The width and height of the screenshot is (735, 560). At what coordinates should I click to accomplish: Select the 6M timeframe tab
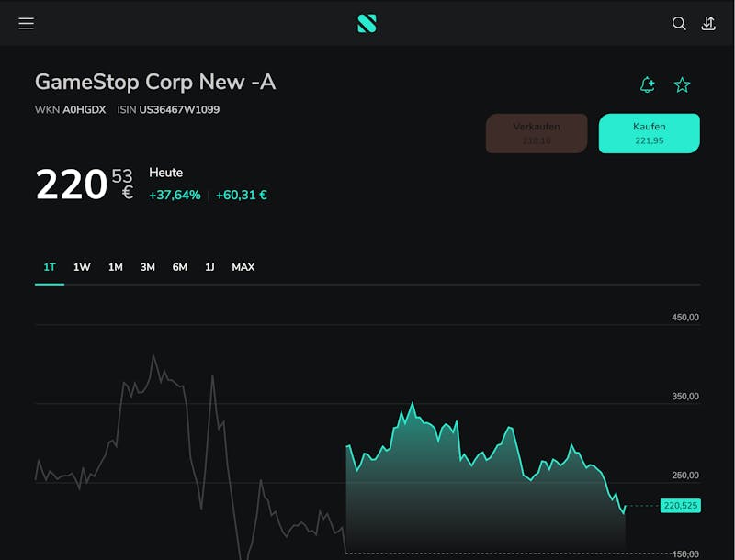[x=180, y=267]
